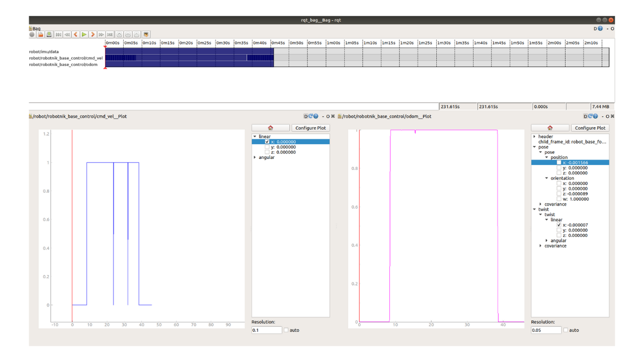
Task: Expand covariance under pose in odom tree
Action: pos(541,204)
